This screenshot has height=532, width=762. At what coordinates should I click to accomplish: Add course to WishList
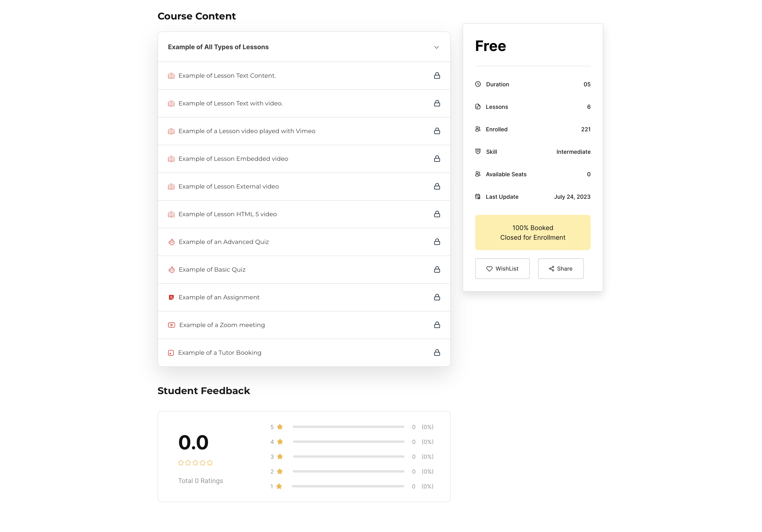coord(502,269)
